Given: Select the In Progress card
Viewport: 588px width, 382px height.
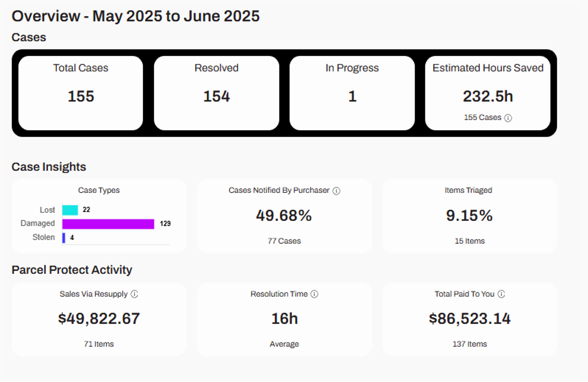Looking at the screenshot, I should [352, 93].
